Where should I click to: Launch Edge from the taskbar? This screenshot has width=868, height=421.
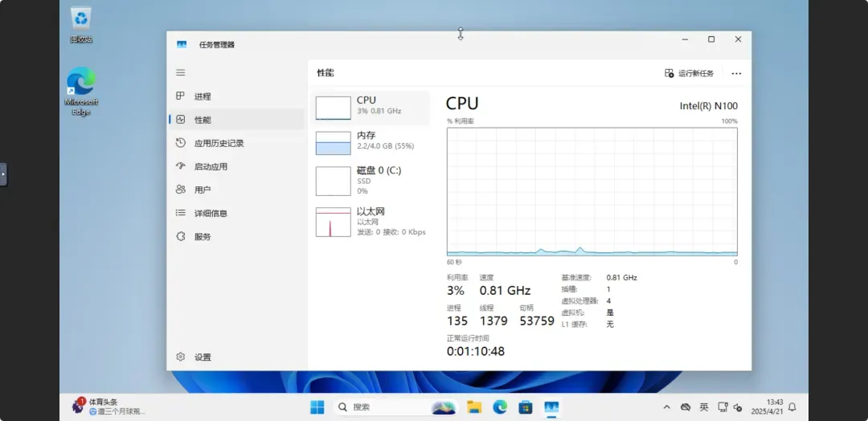500,407
